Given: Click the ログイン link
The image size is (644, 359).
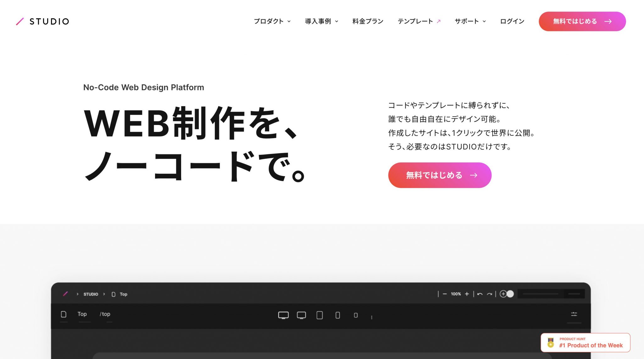Looking at the screenshot, I should [512, 21].
